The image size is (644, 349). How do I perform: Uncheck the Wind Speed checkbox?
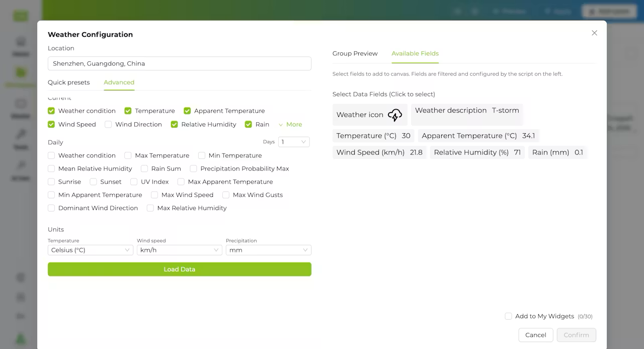coord(51,124)
